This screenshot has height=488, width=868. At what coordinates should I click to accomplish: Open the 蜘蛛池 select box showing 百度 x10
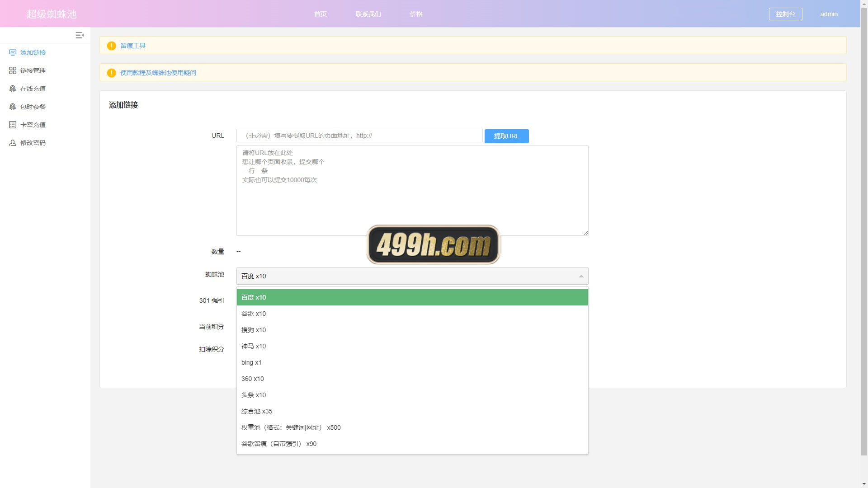pos(412,276)
